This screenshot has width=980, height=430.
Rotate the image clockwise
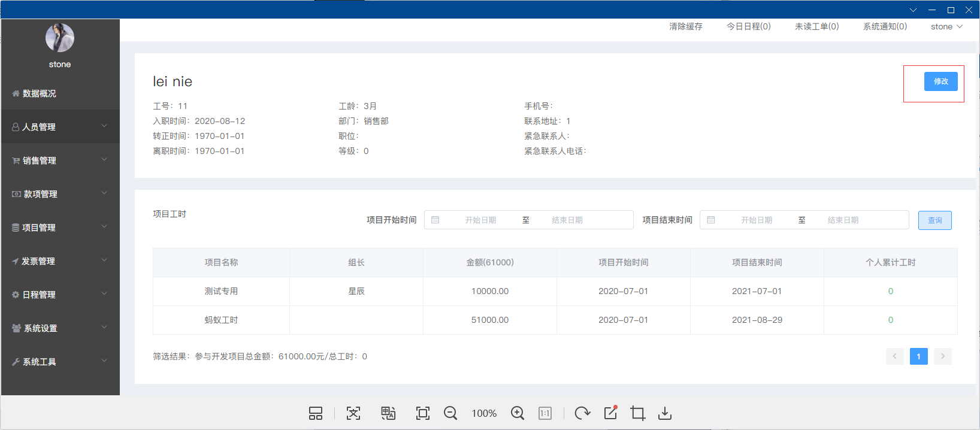[x=582, y=413]
